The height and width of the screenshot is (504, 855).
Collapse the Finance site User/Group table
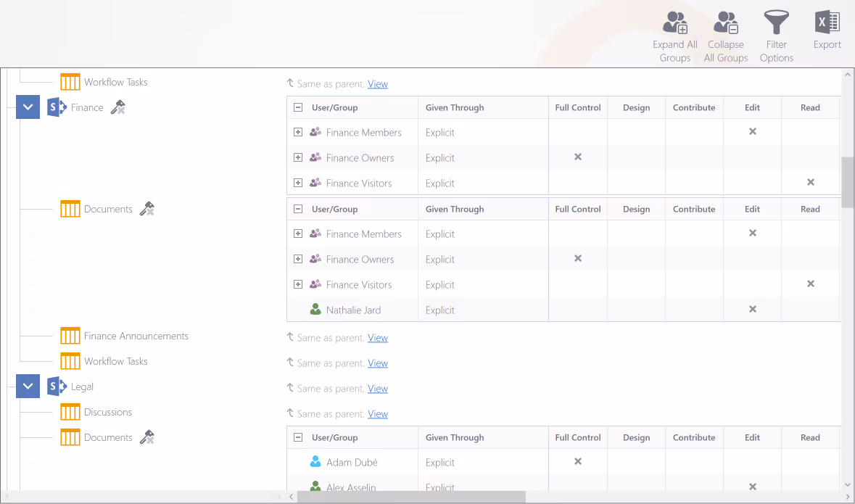coord(298,107)
